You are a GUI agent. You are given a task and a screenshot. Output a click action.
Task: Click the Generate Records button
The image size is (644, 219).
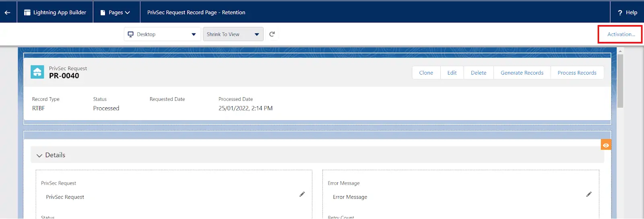[522, 73]
